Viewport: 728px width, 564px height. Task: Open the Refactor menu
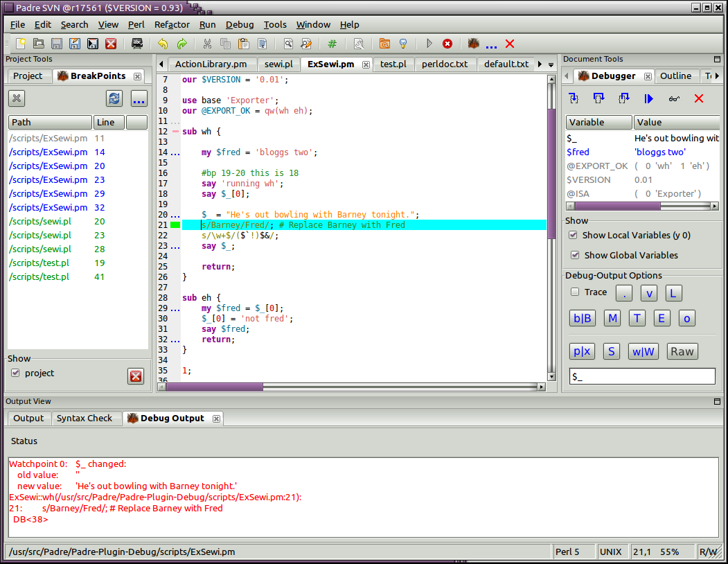172,25
